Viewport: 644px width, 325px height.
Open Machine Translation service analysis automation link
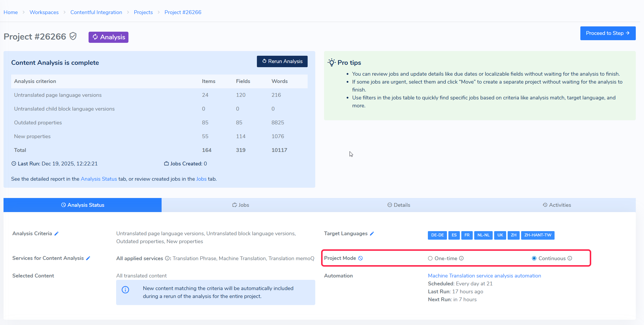click(484, 276)
